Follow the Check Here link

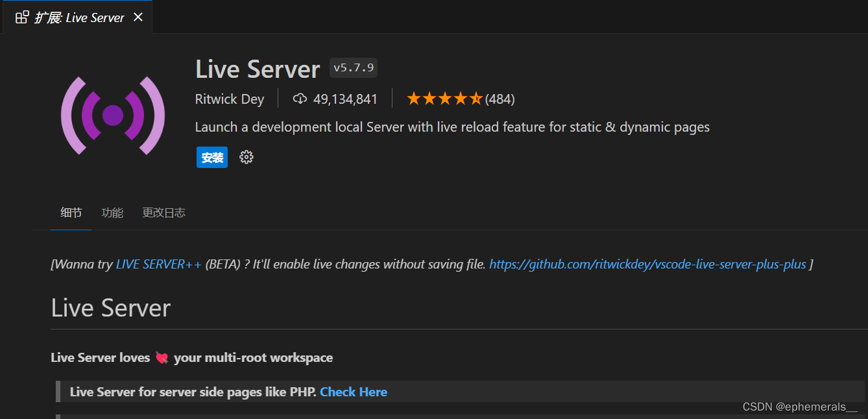(x=354, y=392)
